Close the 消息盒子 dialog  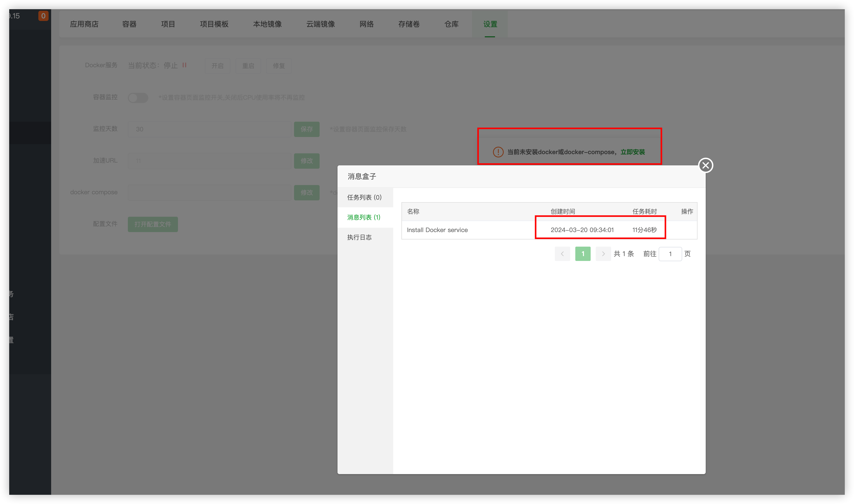click(705, 165)
